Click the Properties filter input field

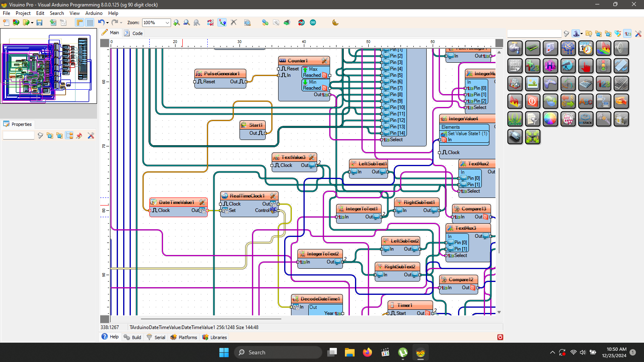point(19,136)
